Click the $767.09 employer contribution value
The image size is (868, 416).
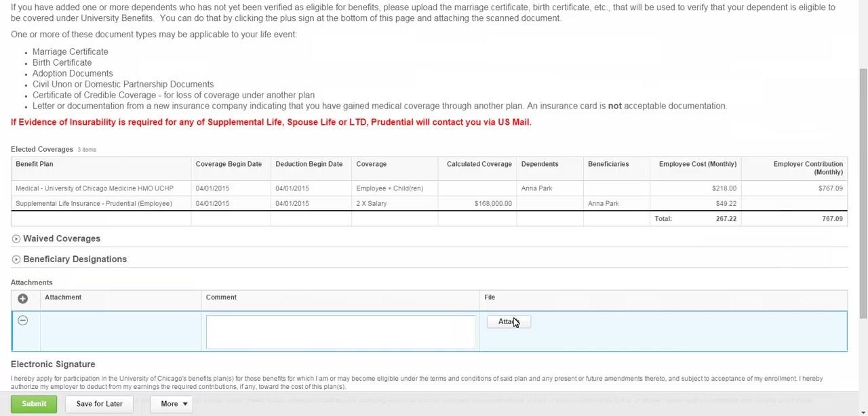(x=831, y=188)
